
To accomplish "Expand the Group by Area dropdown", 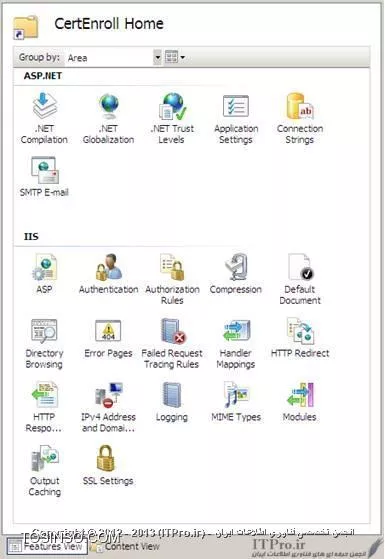I will (x=157, y=57).
